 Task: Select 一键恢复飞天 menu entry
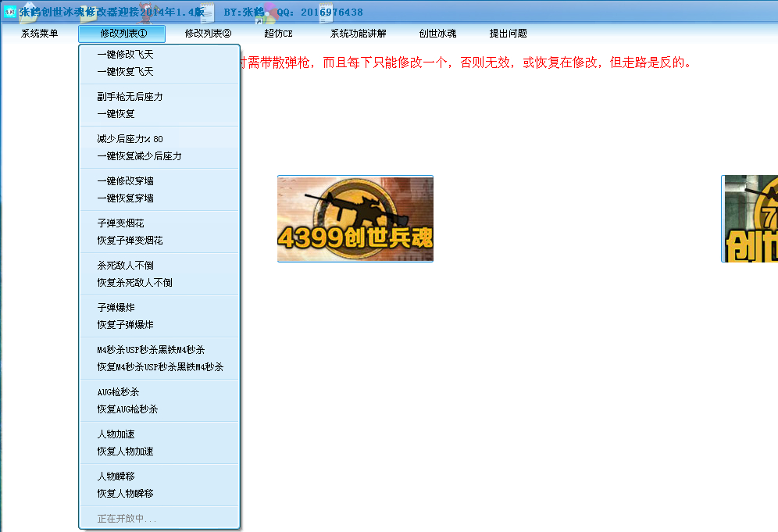point(160,72)
